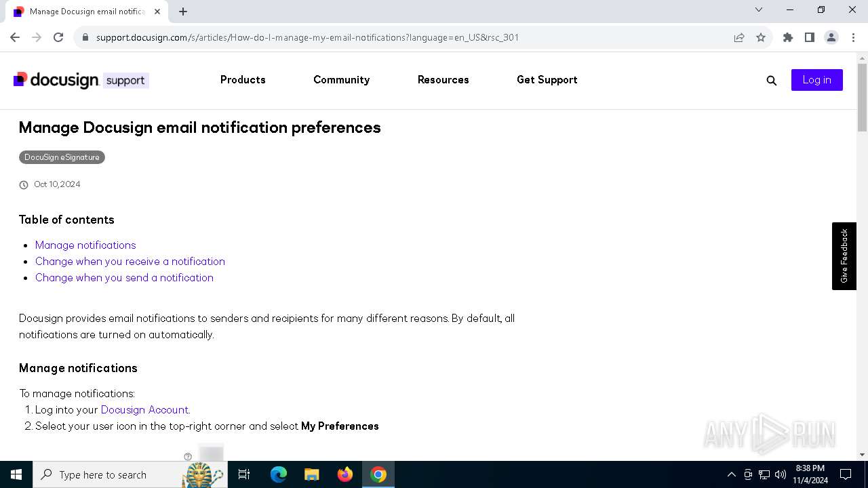Reload the current page
The image size is (868, 488).
58,37
